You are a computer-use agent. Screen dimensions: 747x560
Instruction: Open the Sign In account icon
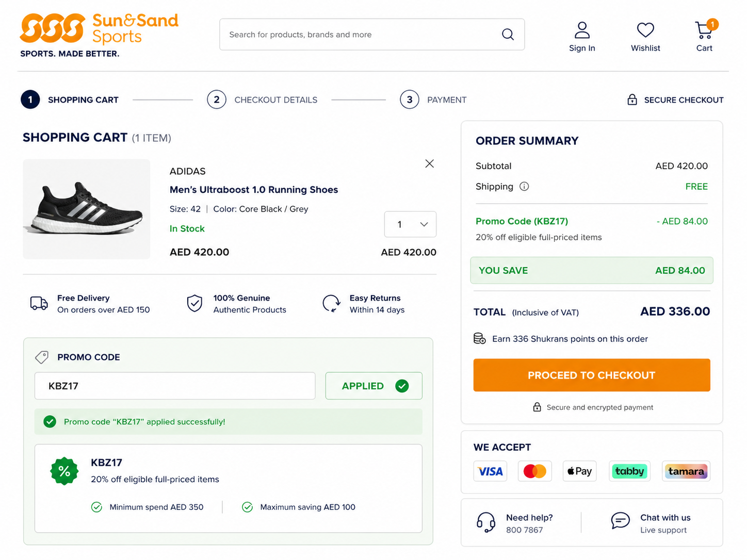582,30
